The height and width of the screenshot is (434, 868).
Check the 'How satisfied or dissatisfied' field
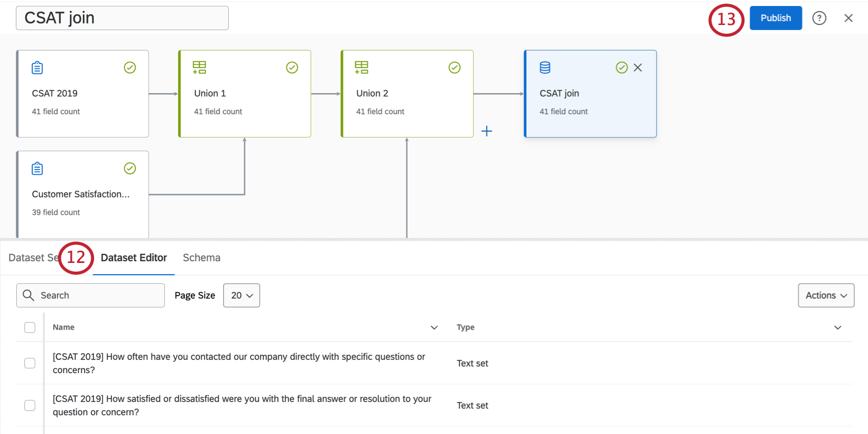(x=30, y=405)
